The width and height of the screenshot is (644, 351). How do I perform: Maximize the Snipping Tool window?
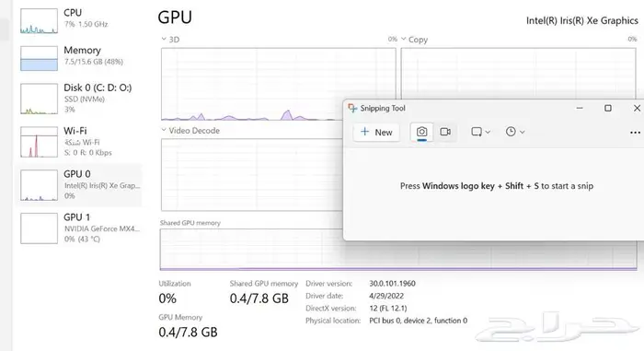[608, 108]
